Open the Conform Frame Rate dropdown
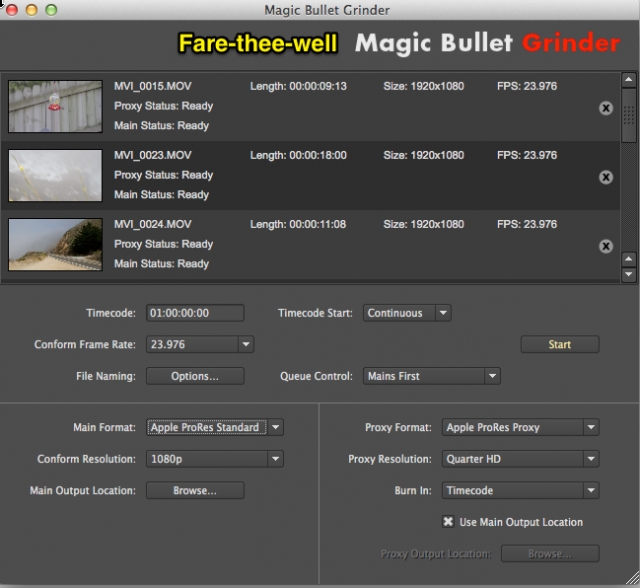The height and width of the screenshot is (588, 640). (200, 344)
